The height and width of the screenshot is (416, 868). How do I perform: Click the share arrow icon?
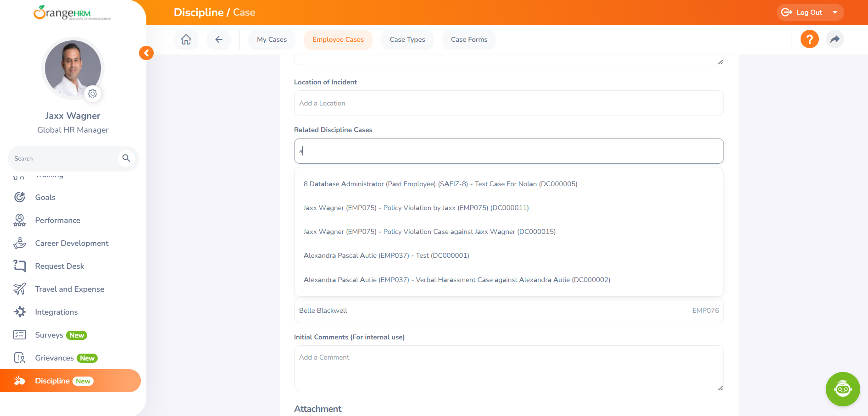point(835,39)
